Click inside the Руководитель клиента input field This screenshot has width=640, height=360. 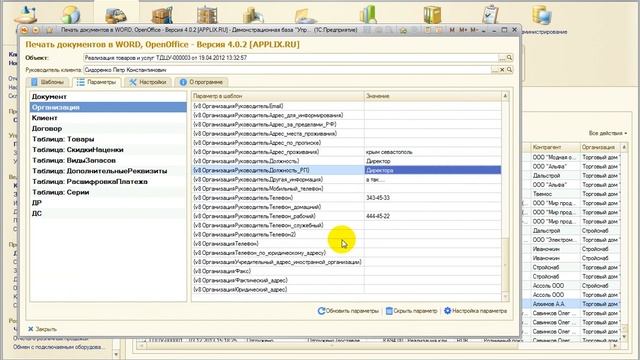pyautogui.click(x=287, y=70)
